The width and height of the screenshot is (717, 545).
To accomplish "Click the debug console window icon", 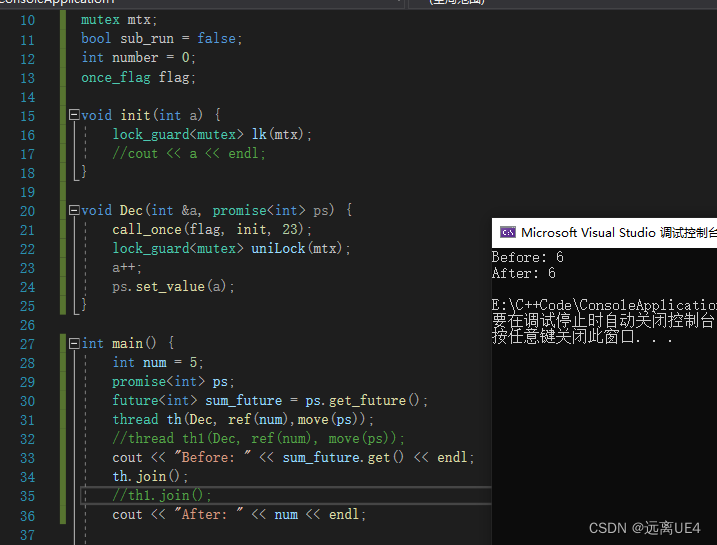I will (508, 232).
